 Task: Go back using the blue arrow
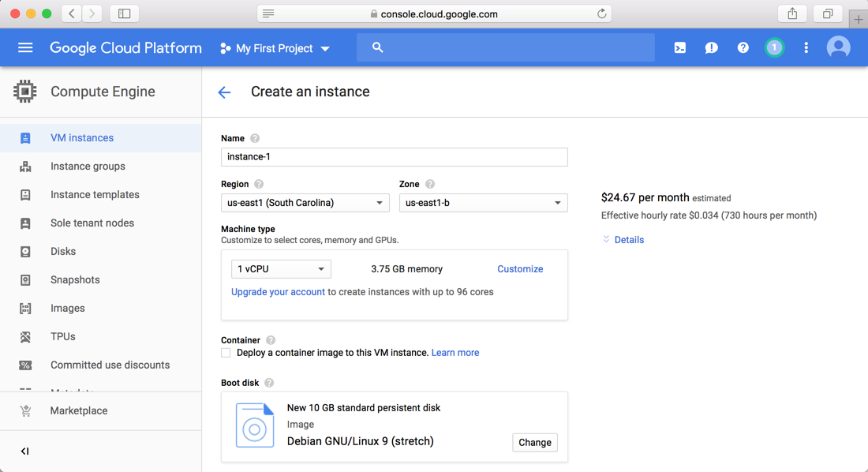(x=225, y=92)
